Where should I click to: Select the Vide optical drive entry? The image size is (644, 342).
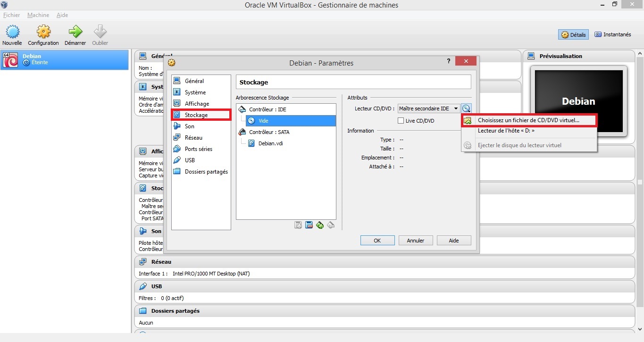[291, 121]
